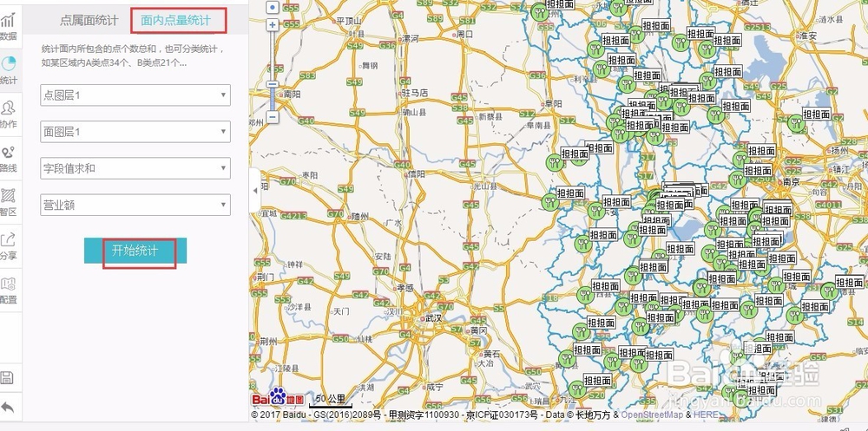
Task: Open the 协作 (Collaboration) sidebar section
Action: click(9, 114)
